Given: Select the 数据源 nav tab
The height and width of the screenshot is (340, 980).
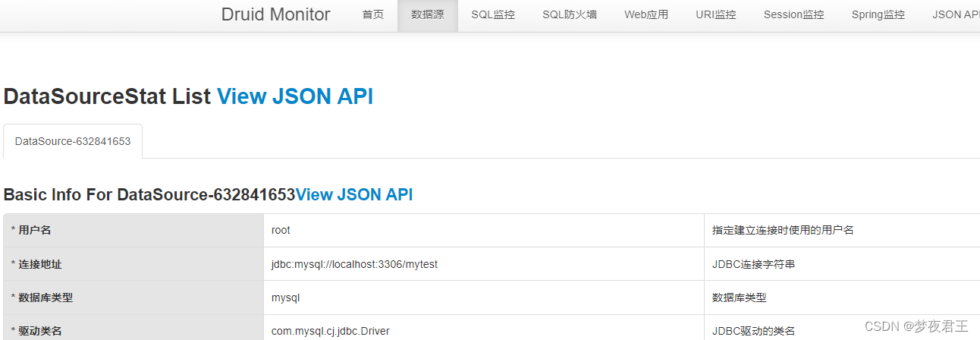Looking at the screenshot, I should tap(428, 14).
